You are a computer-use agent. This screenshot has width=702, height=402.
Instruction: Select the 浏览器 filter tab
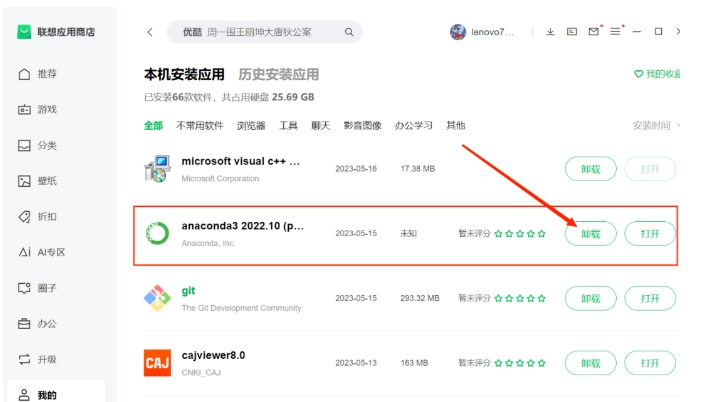(x=251, y=126)
